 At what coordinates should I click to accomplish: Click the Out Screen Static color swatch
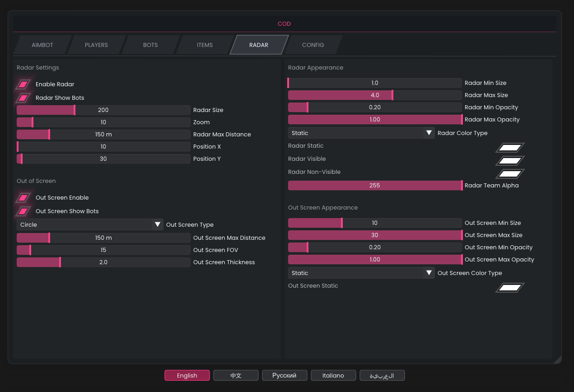(x=510, y=288)
